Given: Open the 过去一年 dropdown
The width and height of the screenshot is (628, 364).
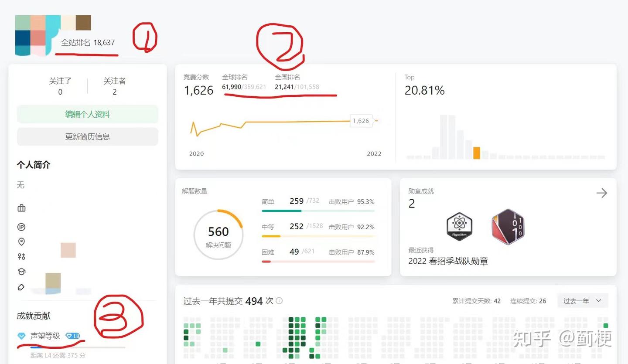Looking at the screenshot, I should click(582, 300).
